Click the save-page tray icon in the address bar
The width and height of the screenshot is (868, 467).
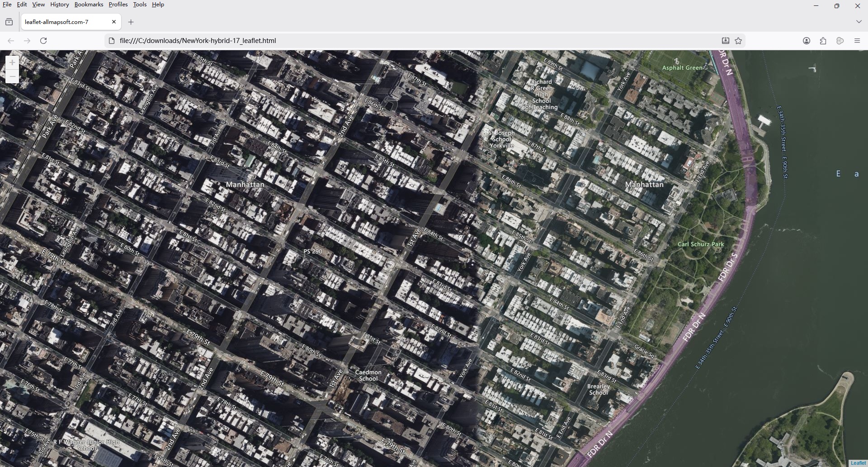(x=725, y=41)
